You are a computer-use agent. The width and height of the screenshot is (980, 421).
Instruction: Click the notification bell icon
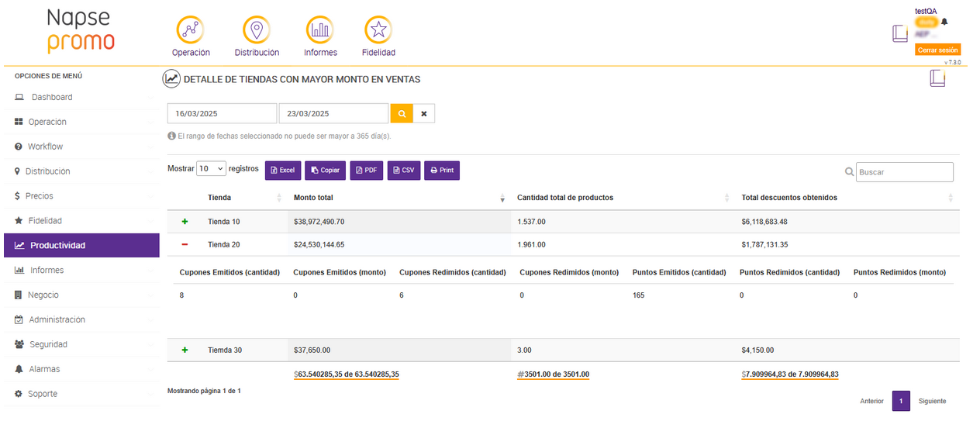pos(944,22)
